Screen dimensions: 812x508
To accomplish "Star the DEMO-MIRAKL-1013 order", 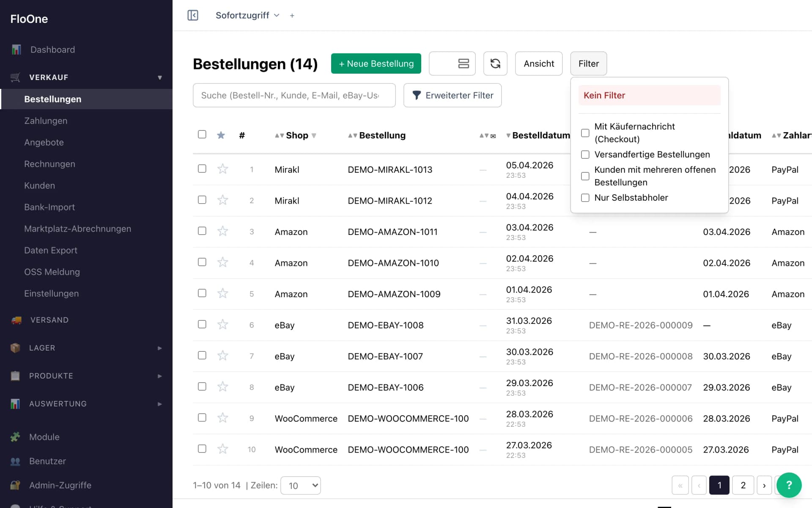I will pos(222,169).
